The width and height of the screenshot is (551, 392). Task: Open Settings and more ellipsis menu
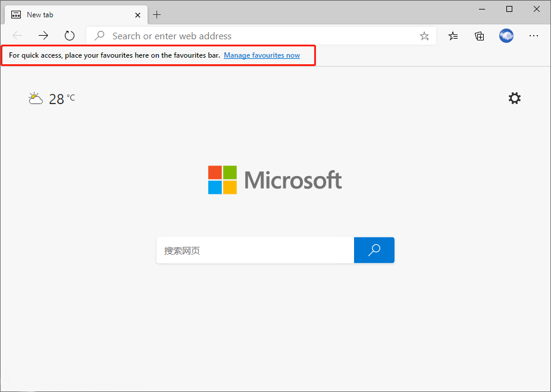pyautogui.click(x=533, y=36)
